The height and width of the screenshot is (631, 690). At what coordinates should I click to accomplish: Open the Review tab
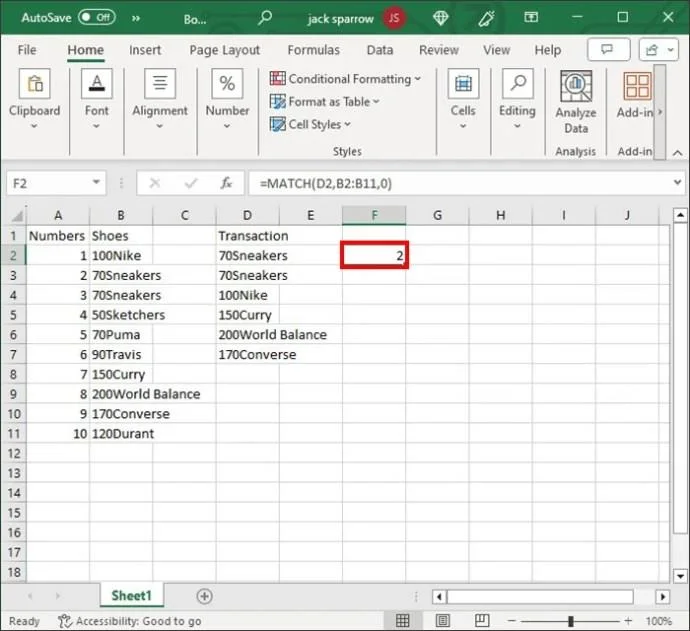click(x=438, y=50)
